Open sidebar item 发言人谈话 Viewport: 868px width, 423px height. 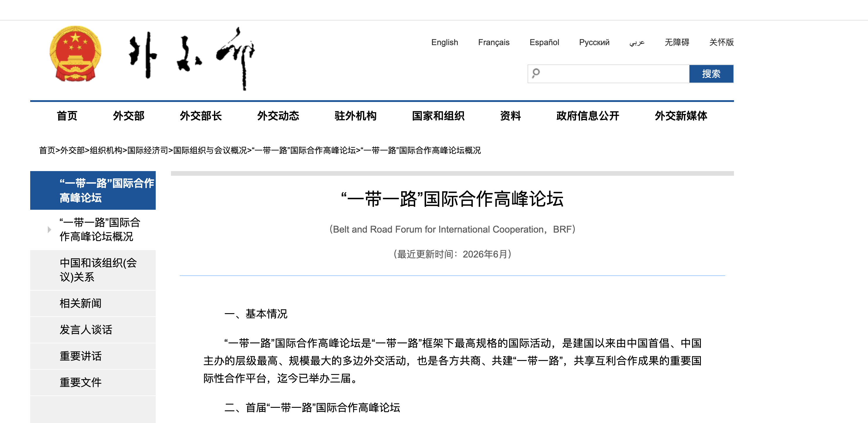[93, 330]
